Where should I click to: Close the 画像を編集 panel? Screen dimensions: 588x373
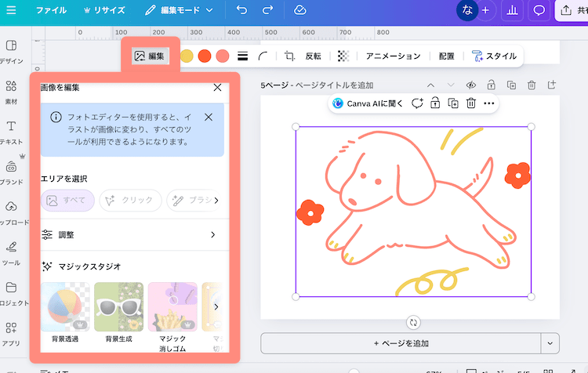coord(217,87)
